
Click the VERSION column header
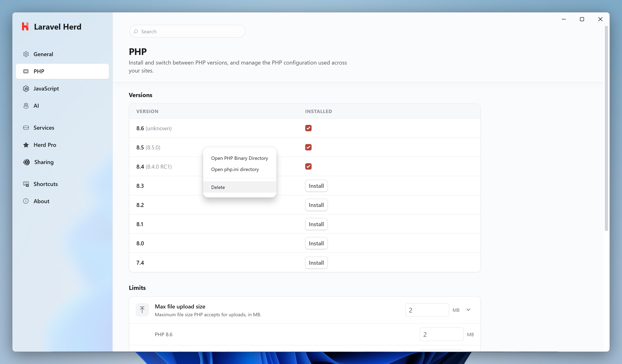pyautogui.click(x=147, y=111)
